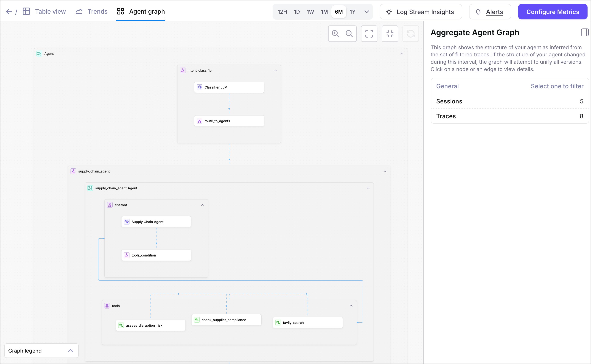Collapse the supply_chain_agent group

pyautogui.click(x=385, y=171)
